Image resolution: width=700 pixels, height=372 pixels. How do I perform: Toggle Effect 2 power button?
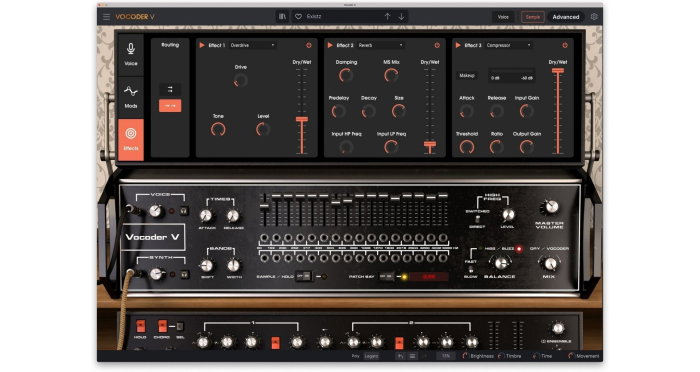[437, 46]
